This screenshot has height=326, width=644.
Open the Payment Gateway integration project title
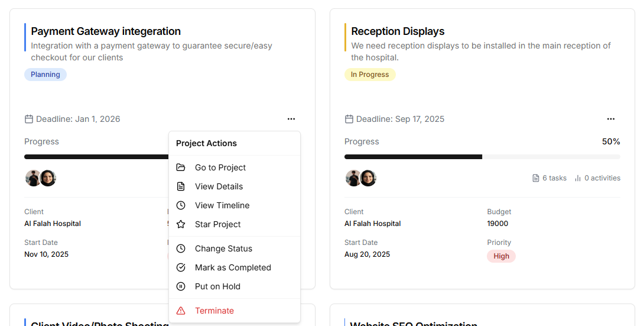(106, 31)
